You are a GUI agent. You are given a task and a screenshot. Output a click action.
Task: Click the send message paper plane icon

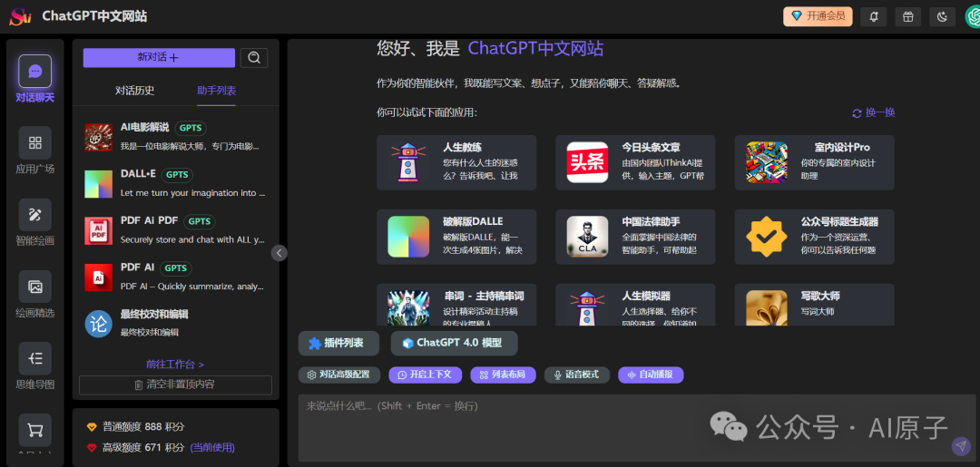pyautogui.click(x=960, y=446)
